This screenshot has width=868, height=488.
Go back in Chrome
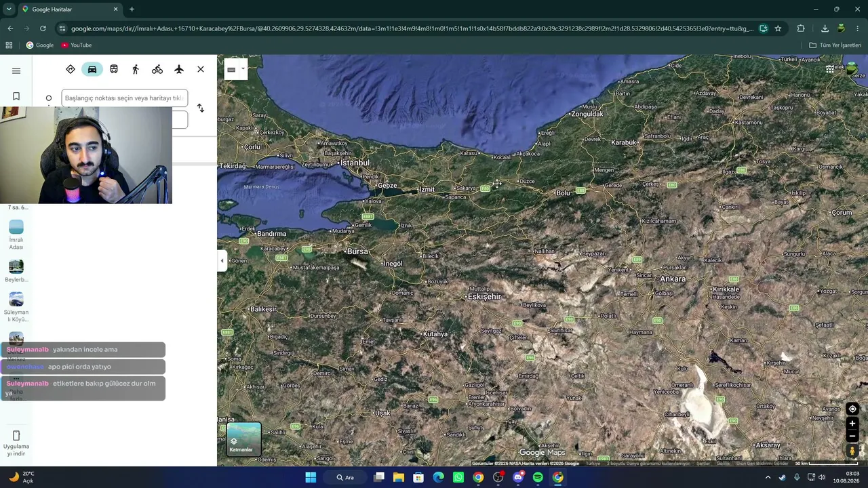pos(10,28)
